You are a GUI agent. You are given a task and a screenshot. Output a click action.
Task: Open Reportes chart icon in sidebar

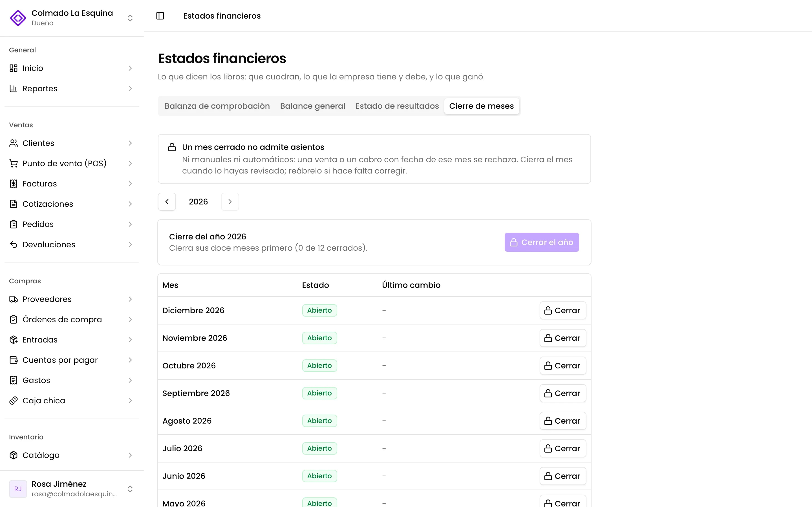[14, 88]
